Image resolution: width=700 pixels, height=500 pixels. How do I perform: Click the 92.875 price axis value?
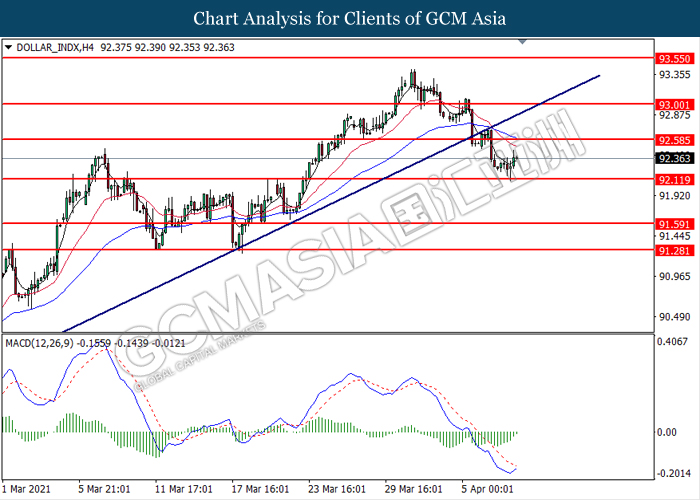coord(675,115)
